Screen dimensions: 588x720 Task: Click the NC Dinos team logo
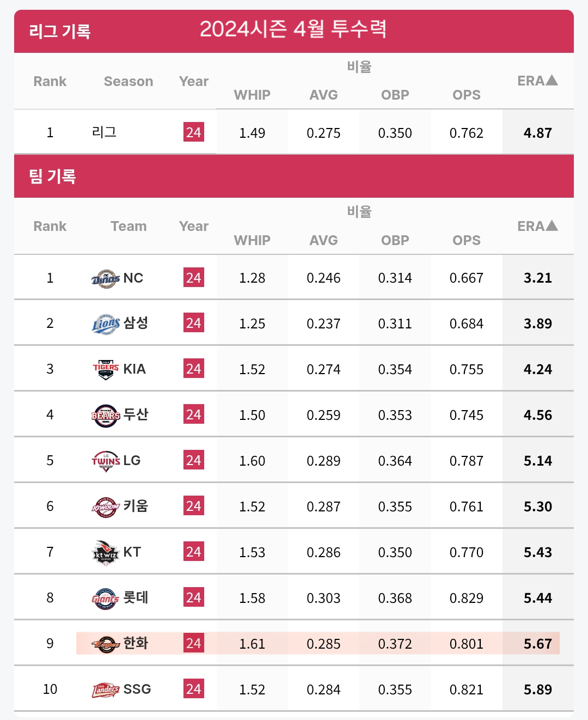(x=106, y=278)
